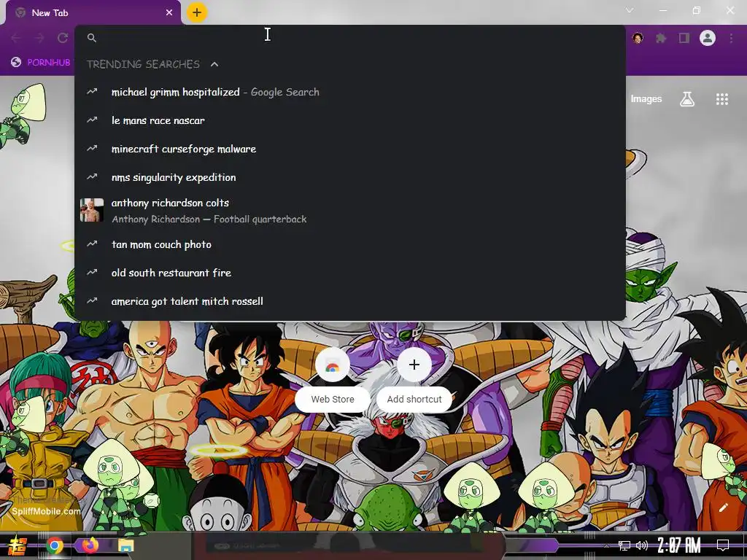Reload the page with the refresh icon
The image size is (747, 560).
pos(63,38)
